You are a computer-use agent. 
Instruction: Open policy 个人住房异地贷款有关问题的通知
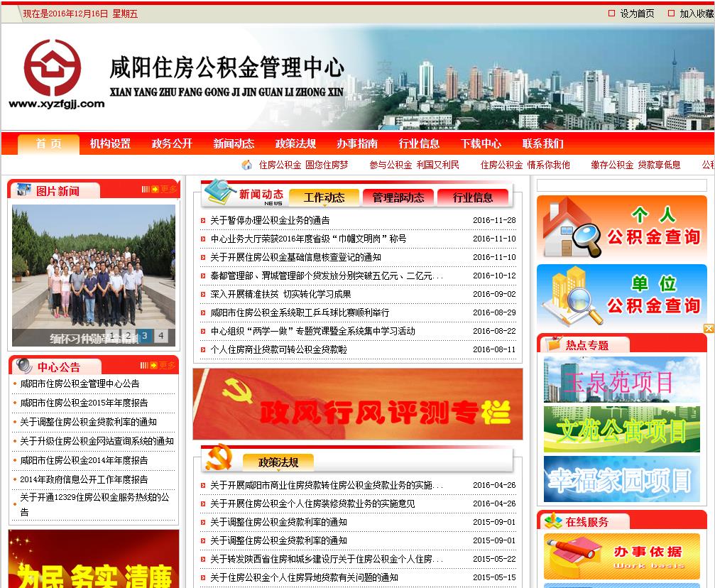(304, 577)
